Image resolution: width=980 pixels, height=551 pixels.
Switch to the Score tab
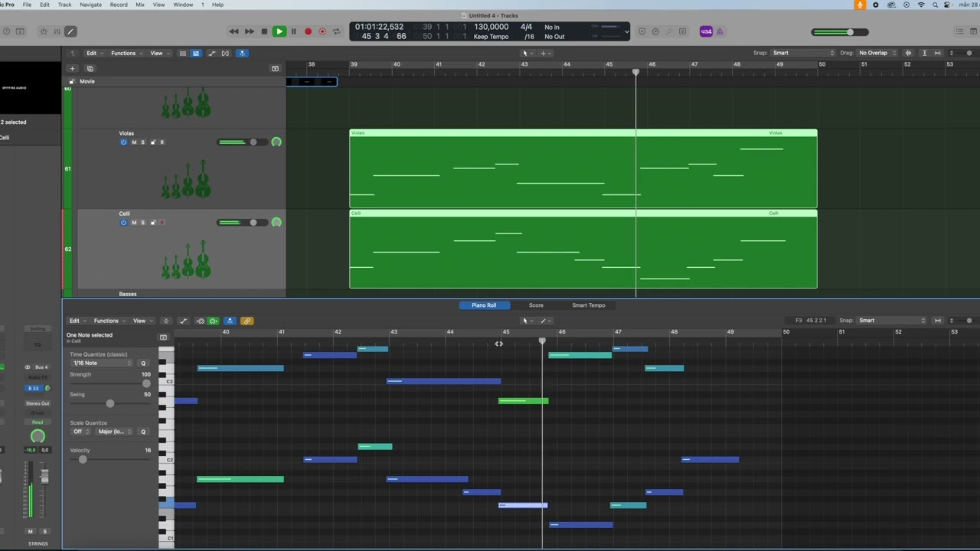pos(536,305)
